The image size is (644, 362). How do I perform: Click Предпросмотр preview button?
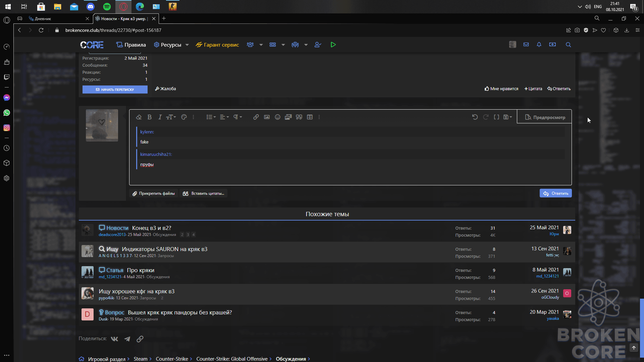point(545,117)
